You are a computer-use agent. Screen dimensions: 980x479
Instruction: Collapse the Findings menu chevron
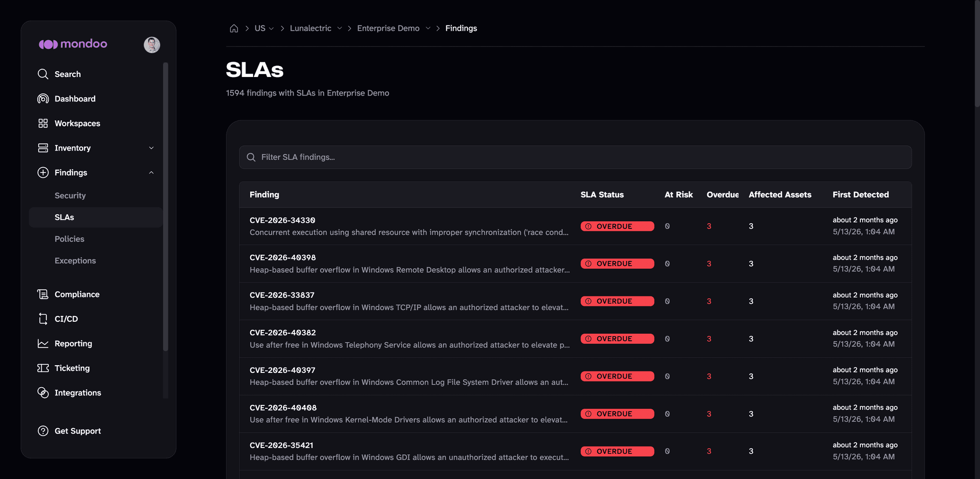tap(151, 173)
